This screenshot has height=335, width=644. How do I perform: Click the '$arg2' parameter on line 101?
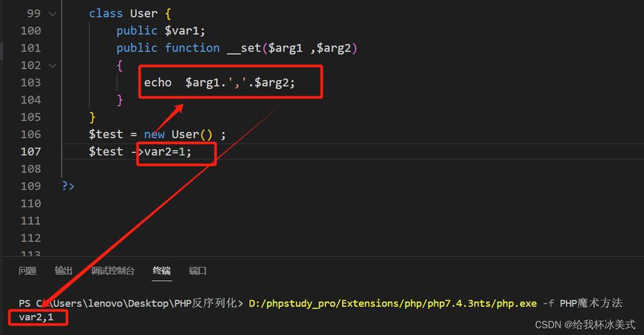coord(334,48)
